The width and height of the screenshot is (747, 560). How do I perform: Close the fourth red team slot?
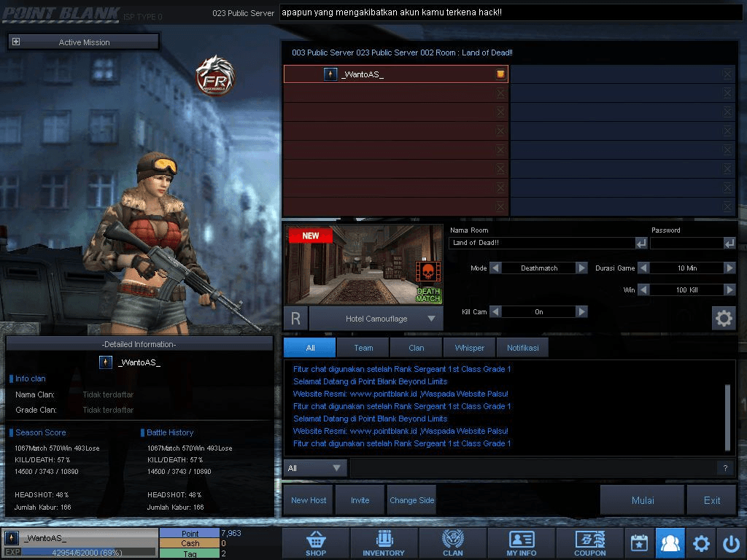point(500,131)
